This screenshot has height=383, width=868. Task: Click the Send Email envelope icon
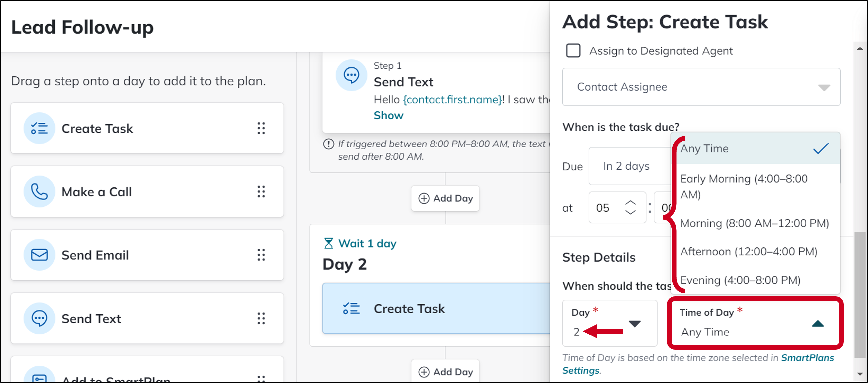click(x=39, y=255)
